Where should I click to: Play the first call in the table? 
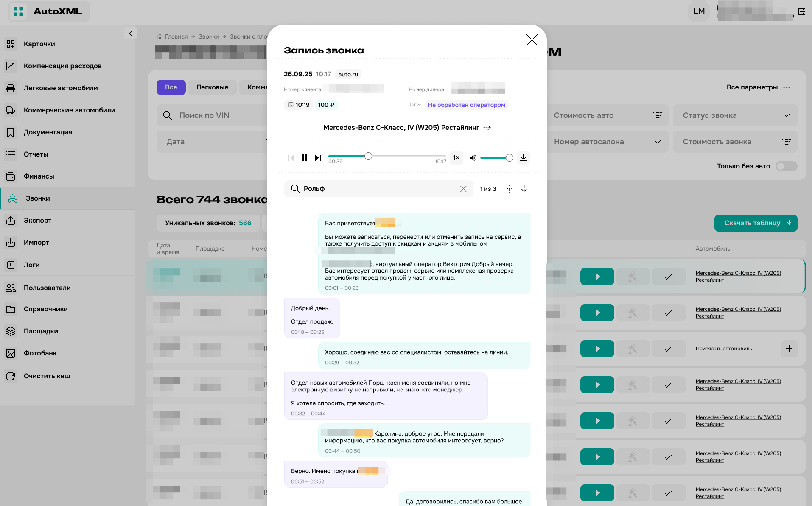(597, 277)
